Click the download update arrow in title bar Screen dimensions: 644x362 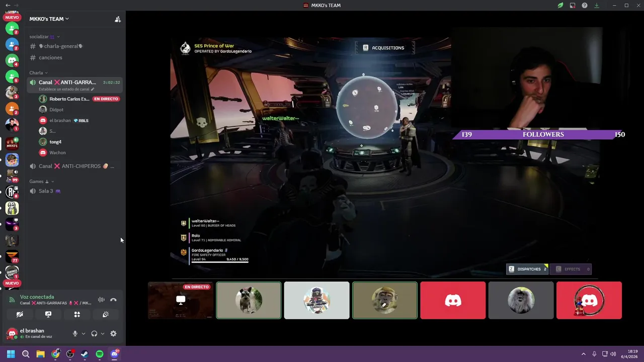coord(597,6)
